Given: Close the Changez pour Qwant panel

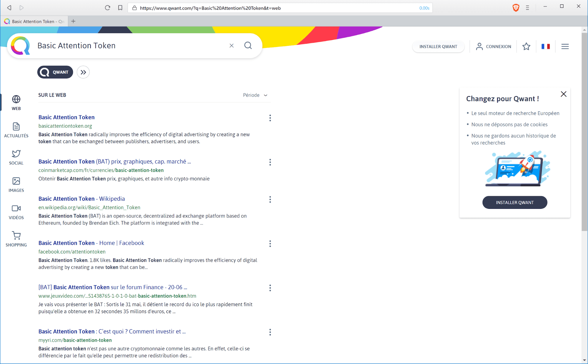Looking at the screenshot, I should [564, 94].
